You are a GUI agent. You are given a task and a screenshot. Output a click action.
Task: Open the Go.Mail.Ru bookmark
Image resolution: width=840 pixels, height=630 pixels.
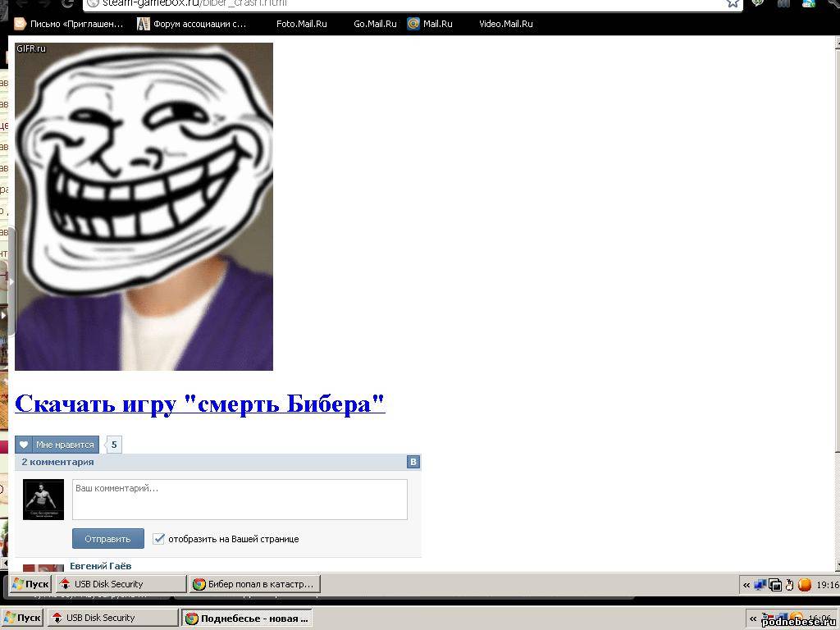point(375,24)
